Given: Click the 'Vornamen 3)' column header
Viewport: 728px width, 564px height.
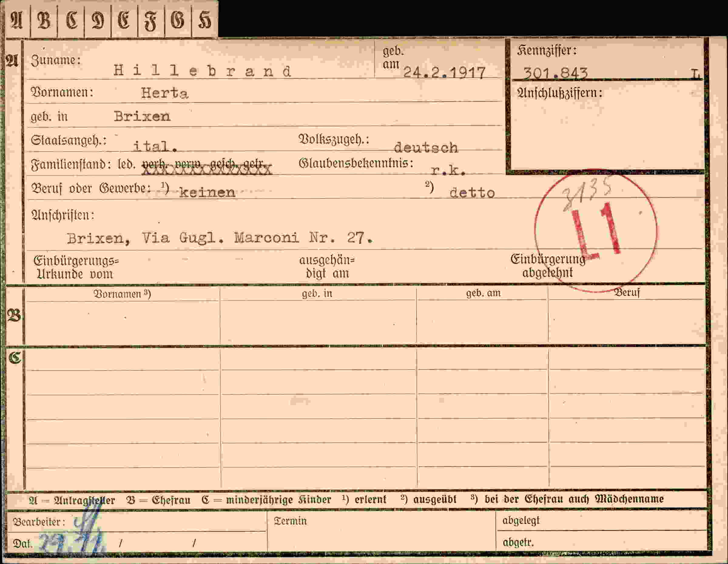Looking at the screenshot, I should [122, 294].
